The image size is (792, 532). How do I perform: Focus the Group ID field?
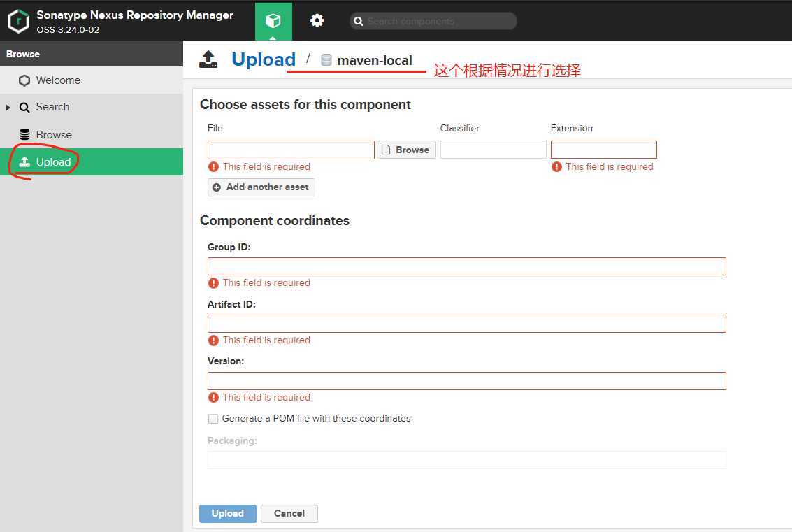467,266
